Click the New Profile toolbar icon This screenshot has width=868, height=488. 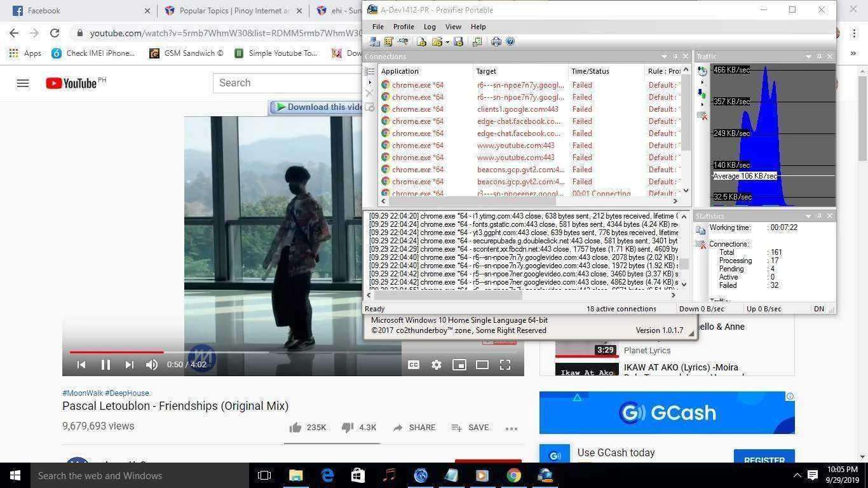click(421, 42)
